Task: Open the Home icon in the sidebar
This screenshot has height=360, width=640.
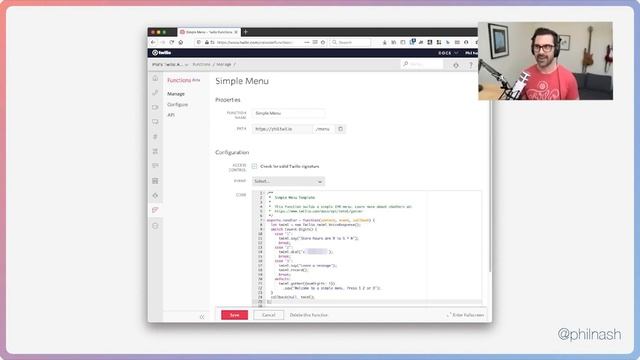Action: click(155, 78)
